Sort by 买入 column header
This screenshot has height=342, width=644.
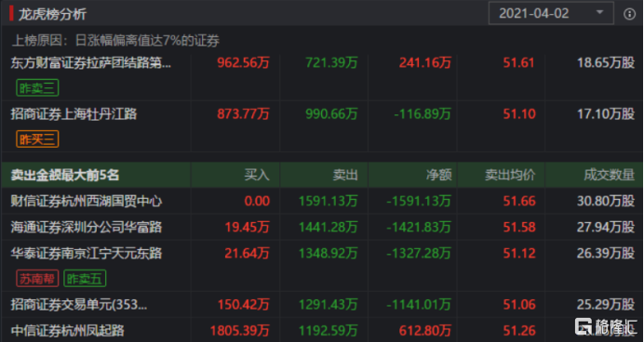point(257,175)
